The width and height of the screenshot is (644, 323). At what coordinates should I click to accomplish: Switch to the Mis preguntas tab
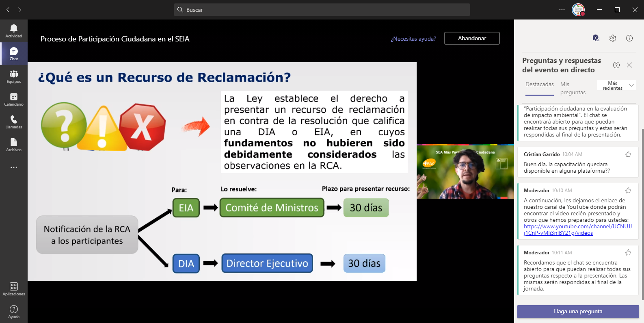pyautogui.click(x=573, y=88)
